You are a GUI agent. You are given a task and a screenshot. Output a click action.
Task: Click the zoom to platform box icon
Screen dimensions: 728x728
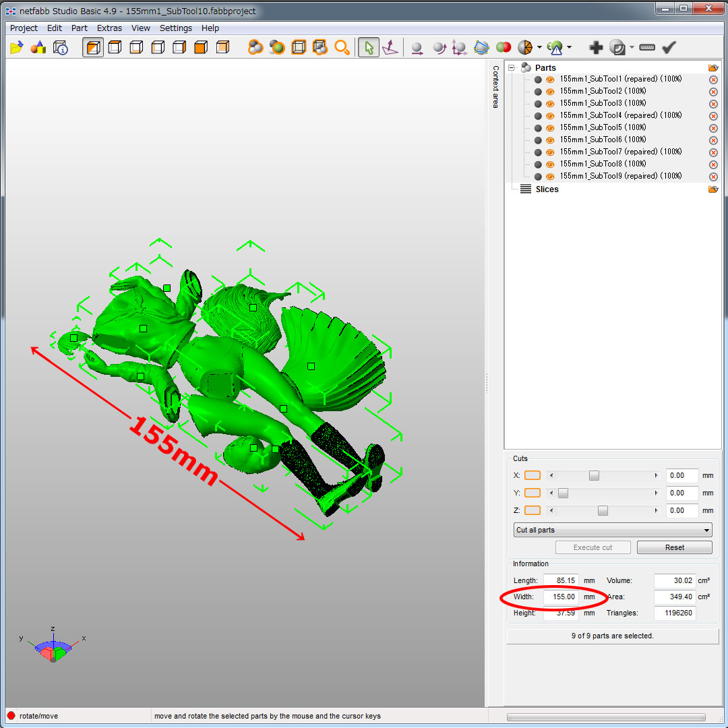(x=299, y=47)
